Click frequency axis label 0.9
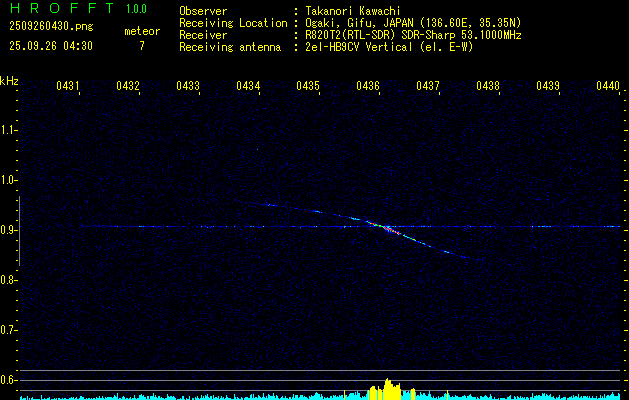Image resolution: width=629 pixels, height=400 pixels. point(8,230)
